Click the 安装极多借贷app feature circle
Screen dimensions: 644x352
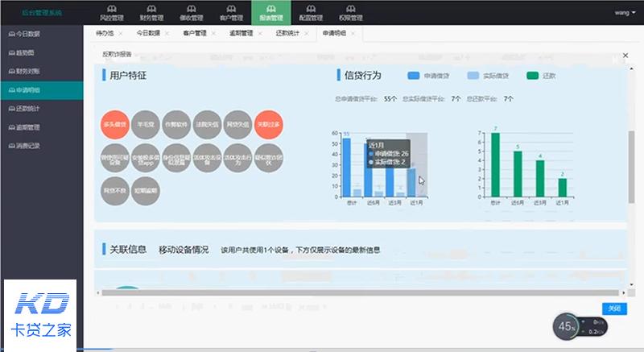point(146,158)
